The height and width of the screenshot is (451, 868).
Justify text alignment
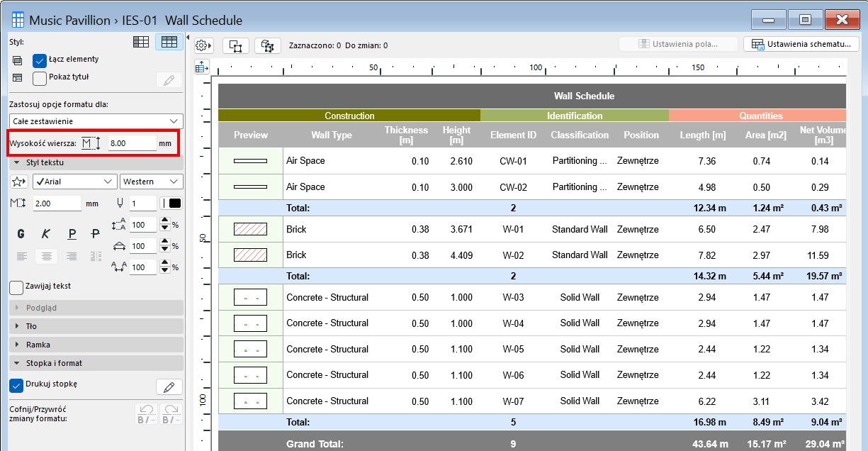coord(96,256)
